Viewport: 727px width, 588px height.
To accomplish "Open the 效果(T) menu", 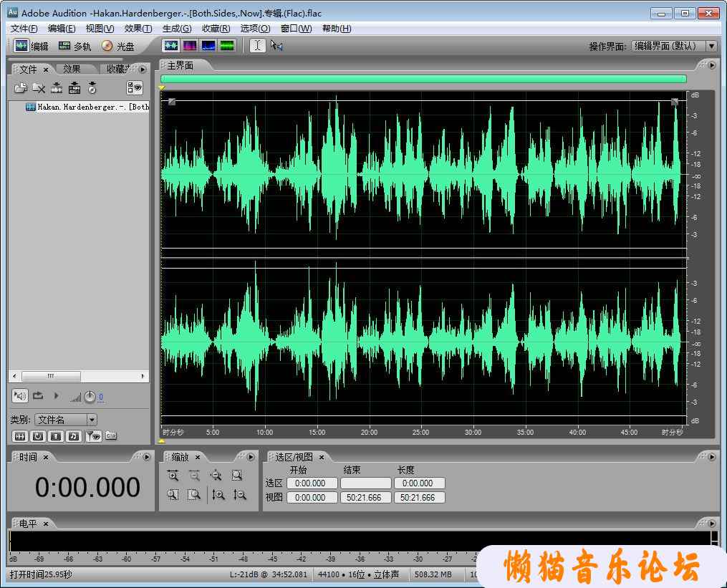I will coord(138,29).
